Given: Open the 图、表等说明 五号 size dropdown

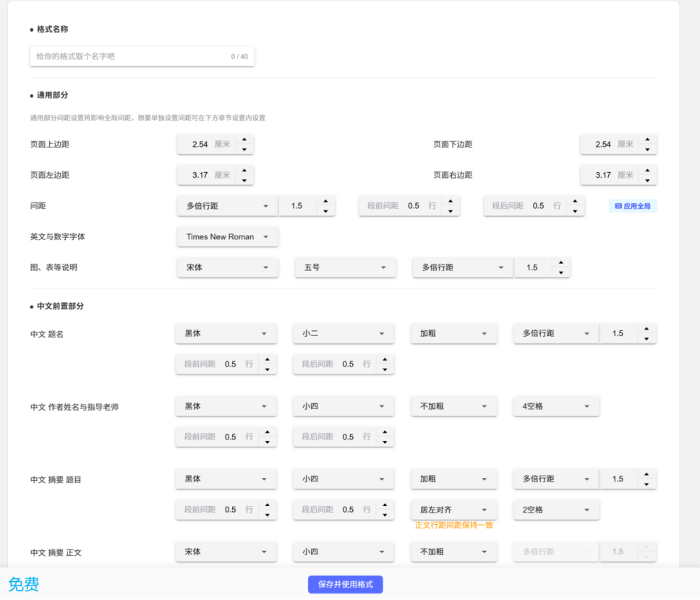Looking at the screenshot, I should (x=345, y=267).
